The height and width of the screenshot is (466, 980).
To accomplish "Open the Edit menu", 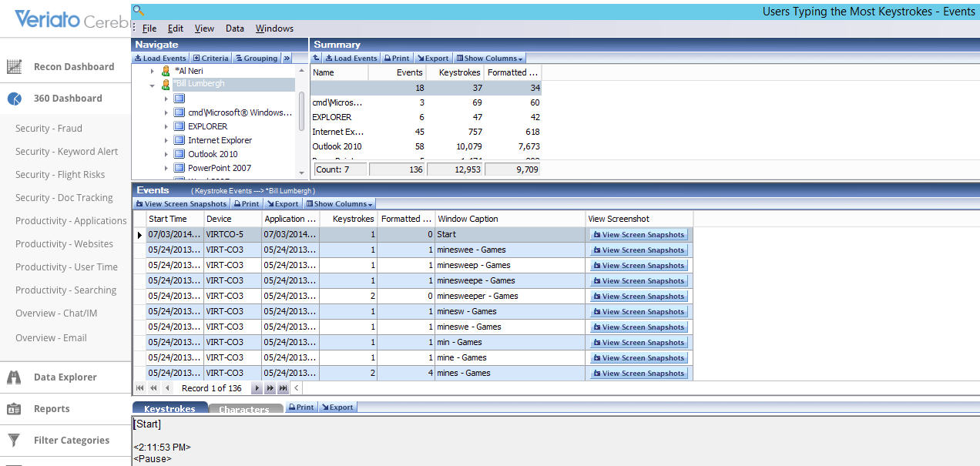I will coord(176,28).
